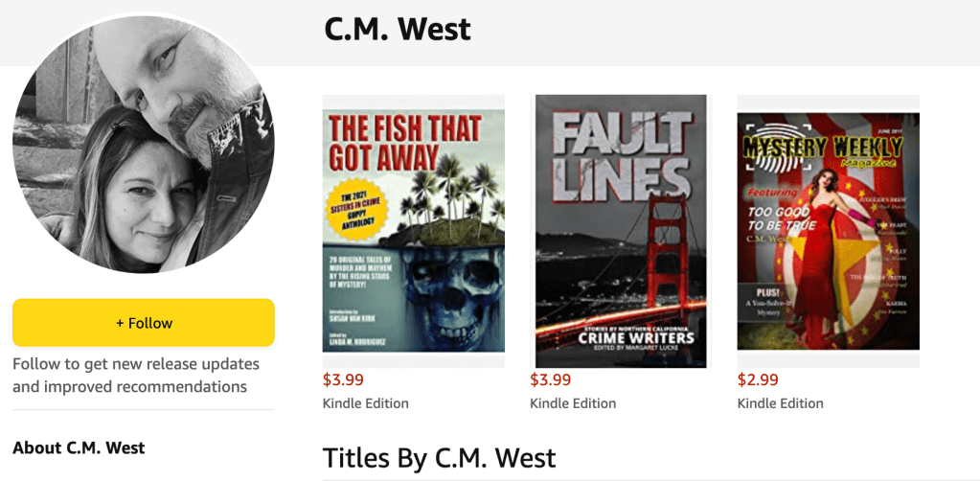980x481 pixels.
Task: Click the $2.99 price under Mystery Weekly
Action: [x=758, y=379]
